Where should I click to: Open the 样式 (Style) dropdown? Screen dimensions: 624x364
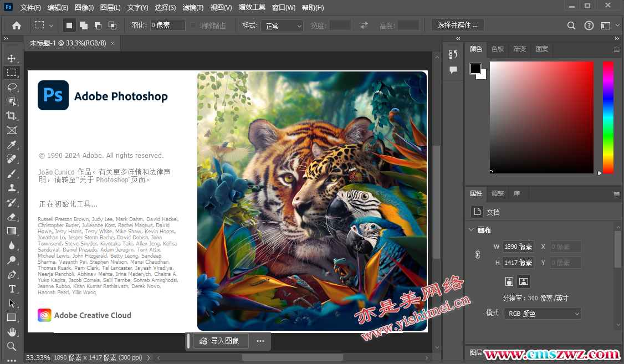(x=282, y=25)
